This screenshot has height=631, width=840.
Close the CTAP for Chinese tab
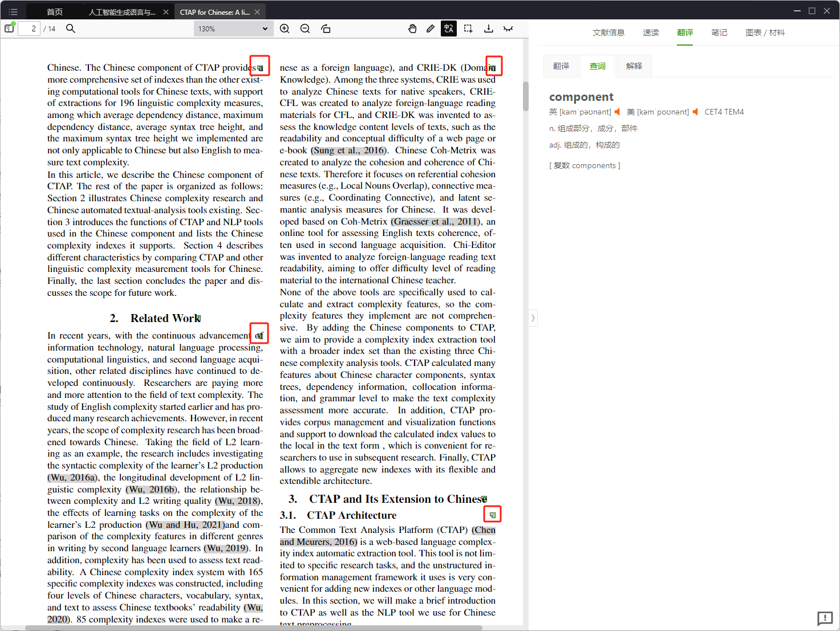pos(257,12)
